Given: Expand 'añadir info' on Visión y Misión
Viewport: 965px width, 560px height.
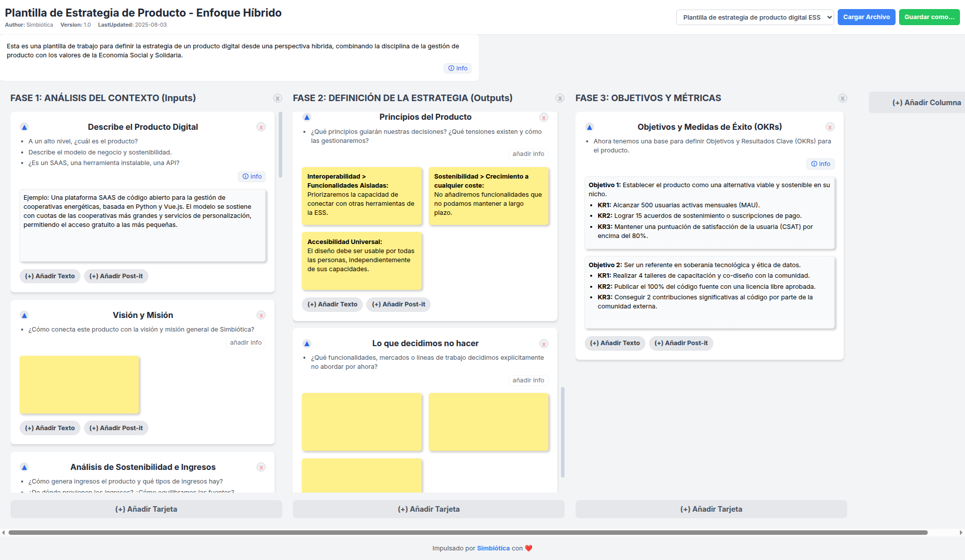Looking at the screenshot, I should pos(246,342).
